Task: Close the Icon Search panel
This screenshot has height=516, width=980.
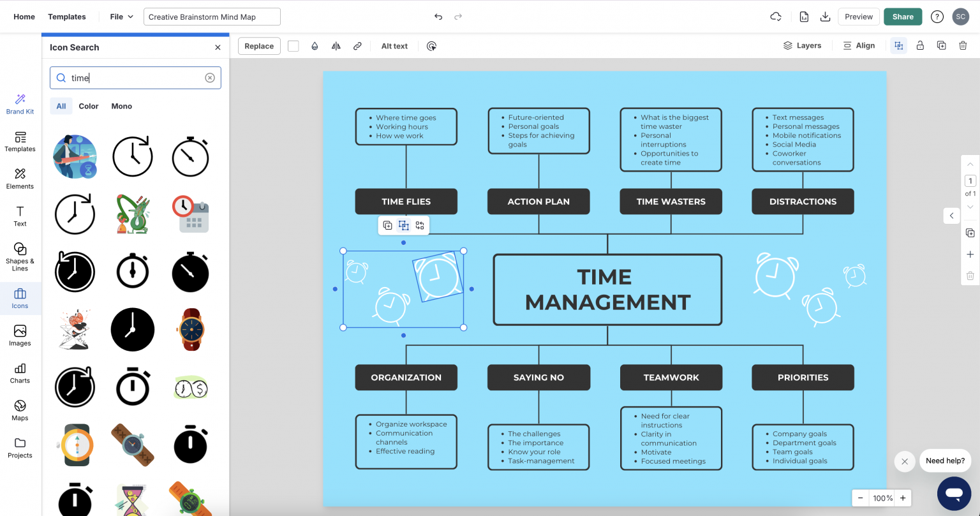Action: coord(218,47)
